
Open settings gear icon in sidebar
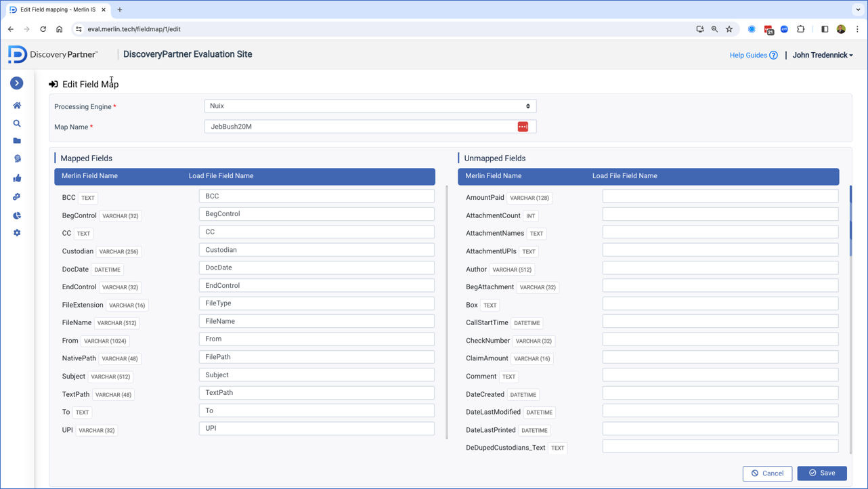pos(17,233)
